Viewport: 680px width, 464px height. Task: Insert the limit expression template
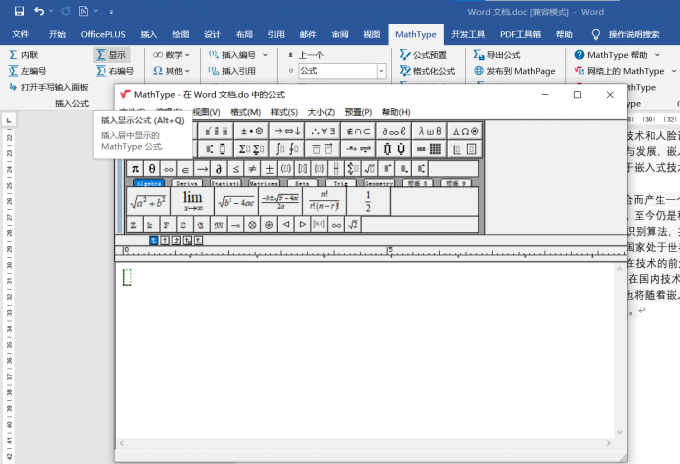pyautogui.click(x=192, y=201)
